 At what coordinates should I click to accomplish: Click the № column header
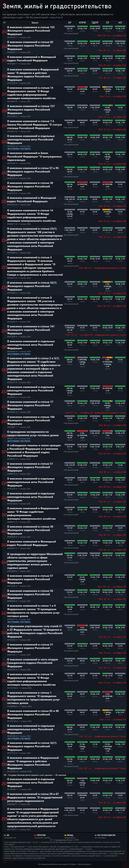(4, 23)
